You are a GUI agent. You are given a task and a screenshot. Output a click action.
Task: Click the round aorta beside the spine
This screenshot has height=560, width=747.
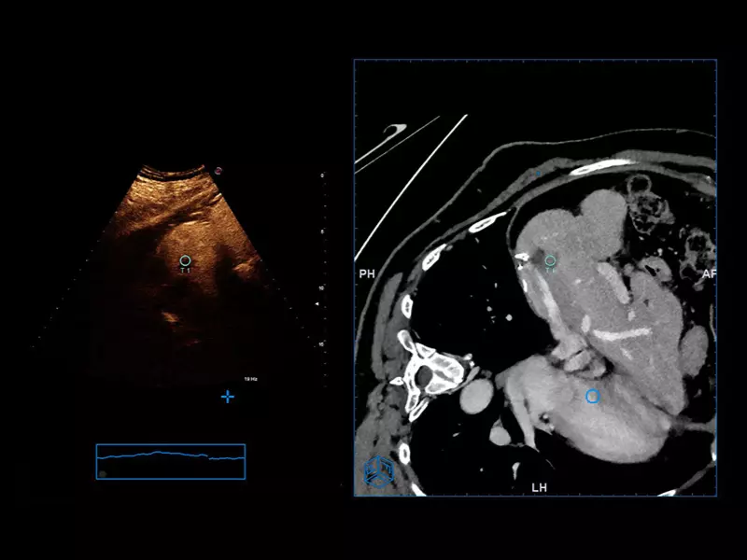(x=475, y=397)
